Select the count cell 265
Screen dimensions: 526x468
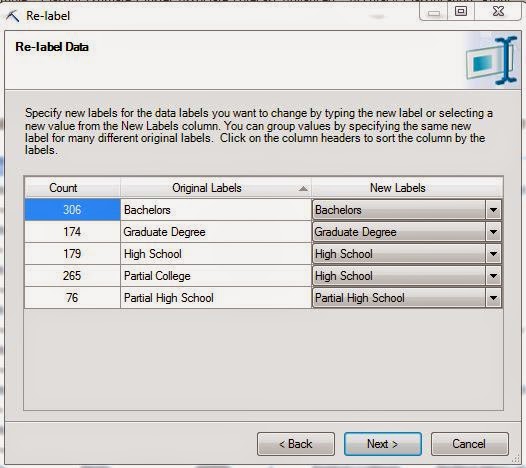[x=72, y=276]
